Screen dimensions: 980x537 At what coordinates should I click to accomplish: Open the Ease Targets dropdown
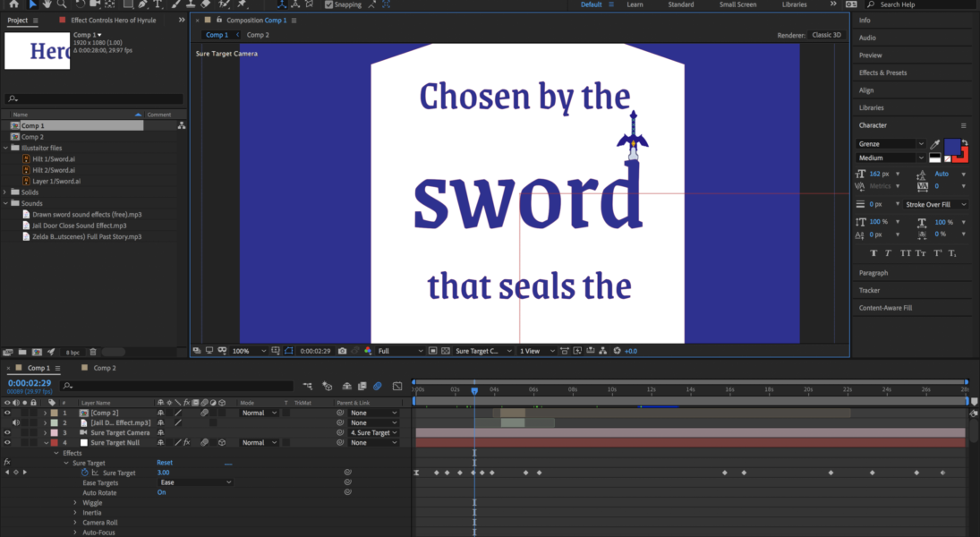(x=194, y=482)
